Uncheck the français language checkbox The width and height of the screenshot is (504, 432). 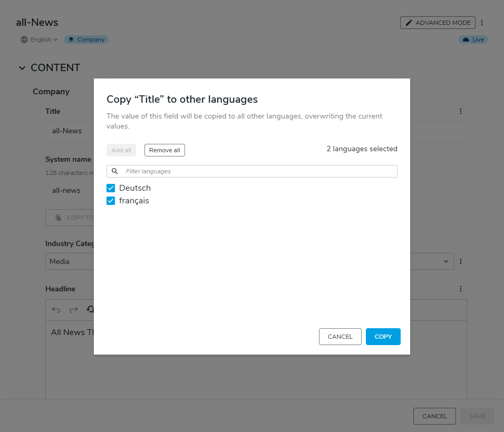111,201
